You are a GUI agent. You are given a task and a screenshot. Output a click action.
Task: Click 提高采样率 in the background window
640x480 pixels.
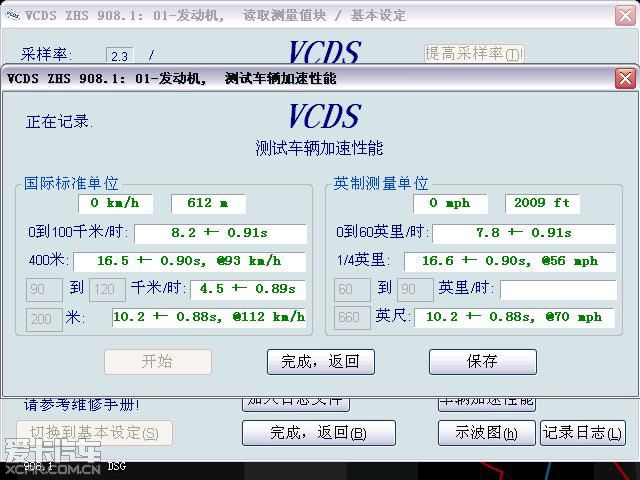(474, 54)
